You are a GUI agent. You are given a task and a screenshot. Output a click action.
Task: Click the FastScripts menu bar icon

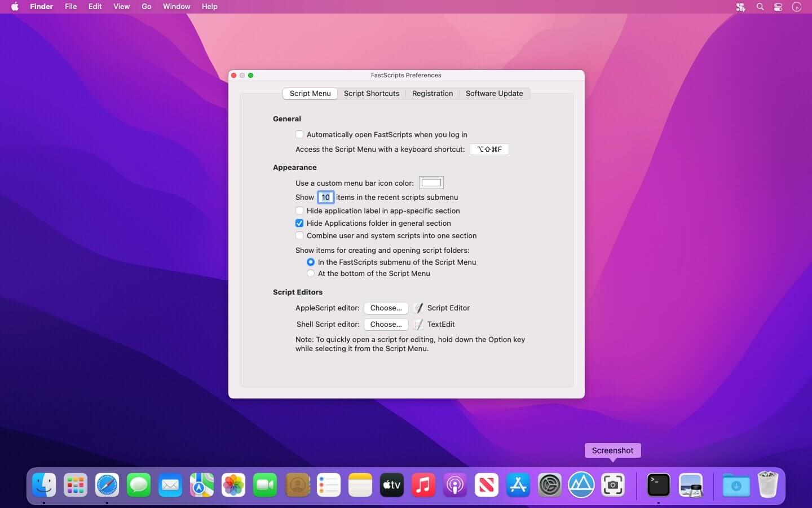click(740, 7)
